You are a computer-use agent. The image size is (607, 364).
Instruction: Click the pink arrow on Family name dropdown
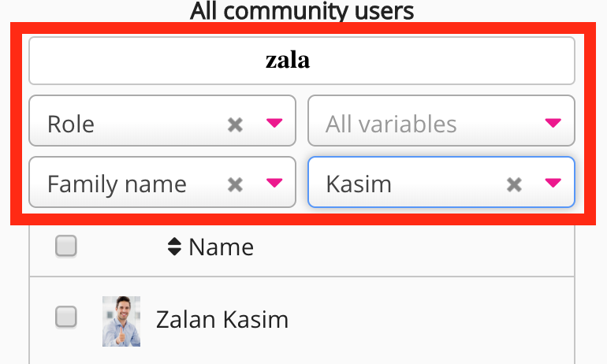point(274,184)
